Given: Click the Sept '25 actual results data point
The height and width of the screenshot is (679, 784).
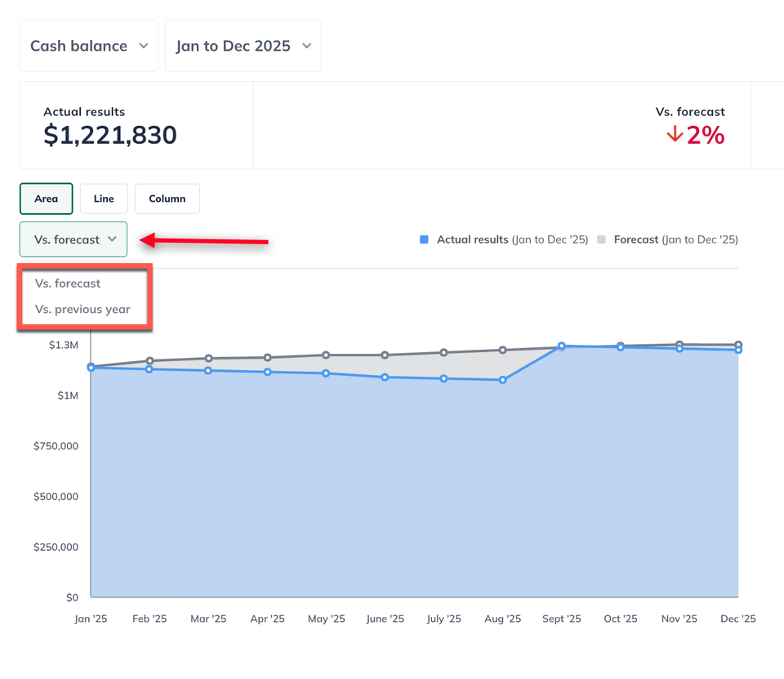Looking at the screenshot, I should [x=562, y=346].
